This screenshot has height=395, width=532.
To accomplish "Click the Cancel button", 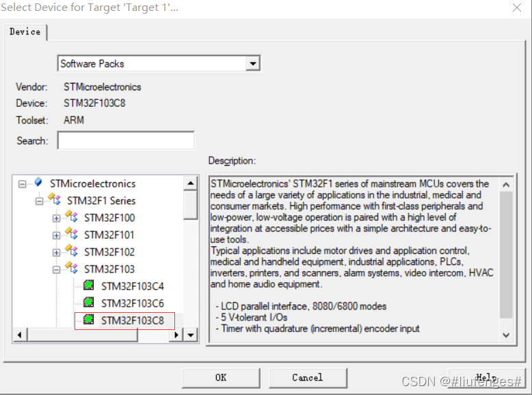I will tap(308, 378).
